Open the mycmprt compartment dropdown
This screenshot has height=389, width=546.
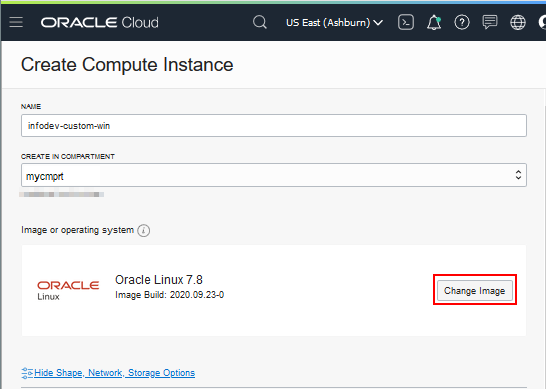(274, 175)
